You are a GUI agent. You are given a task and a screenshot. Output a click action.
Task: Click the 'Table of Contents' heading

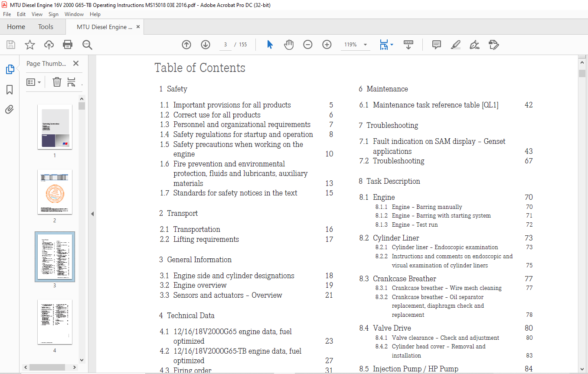[200, 68]
